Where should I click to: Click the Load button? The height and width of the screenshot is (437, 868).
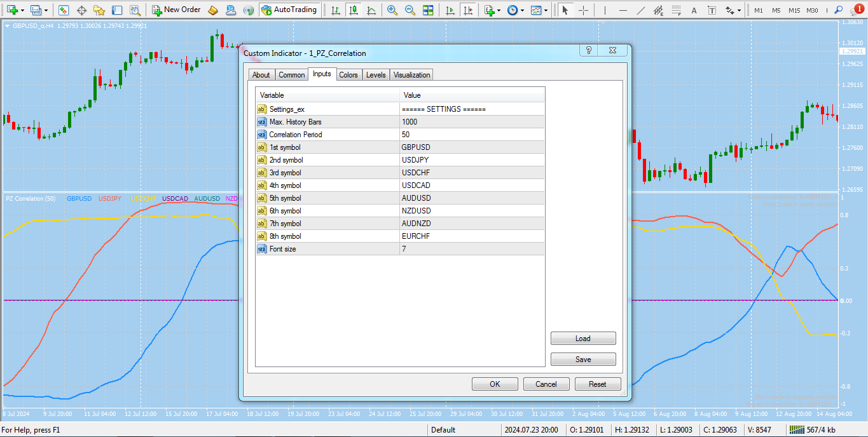(583, 339)
